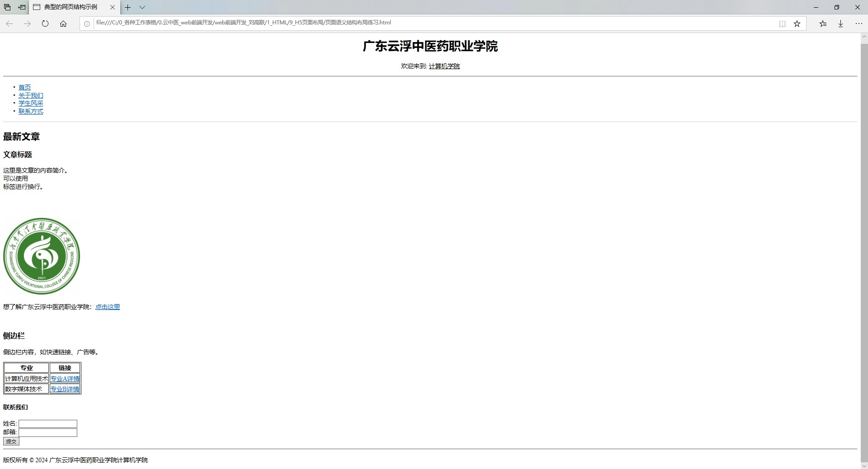
Task: Click into the 姓名 input field
Action: 48,424
